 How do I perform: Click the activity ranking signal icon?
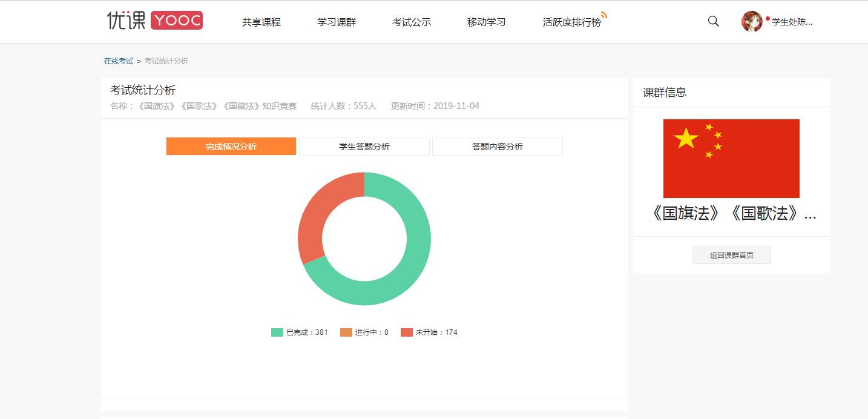(603, 15)
